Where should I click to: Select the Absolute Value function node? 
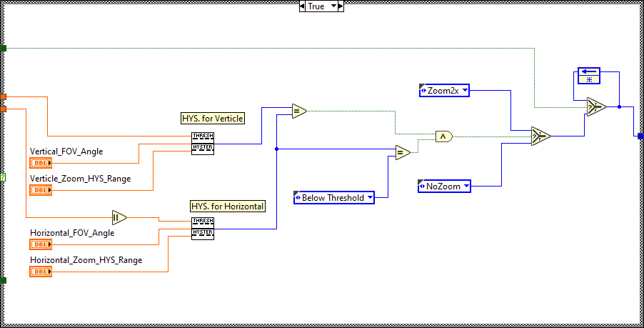(119, 217)
